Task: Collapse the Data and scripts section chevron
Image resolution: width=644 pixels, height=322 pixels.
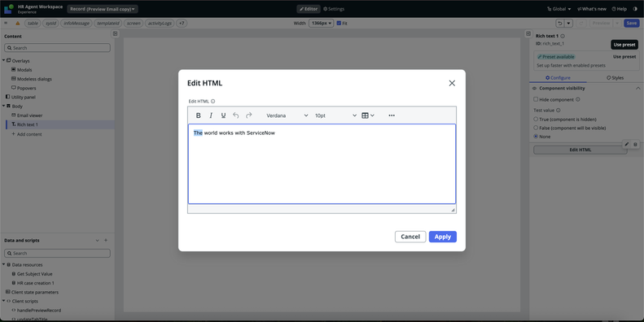Action: tap(98, 241)
